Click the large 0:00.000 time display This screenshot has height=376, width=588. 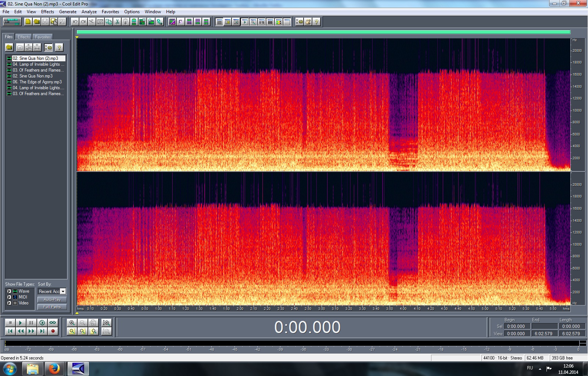click(x=307, y=327)
